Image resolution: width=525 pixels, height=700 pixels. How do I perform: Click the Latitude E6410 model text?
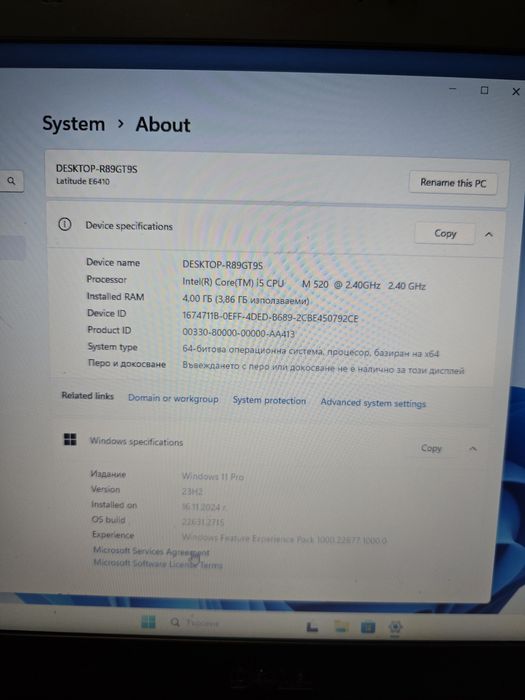[x=83, y=181]
